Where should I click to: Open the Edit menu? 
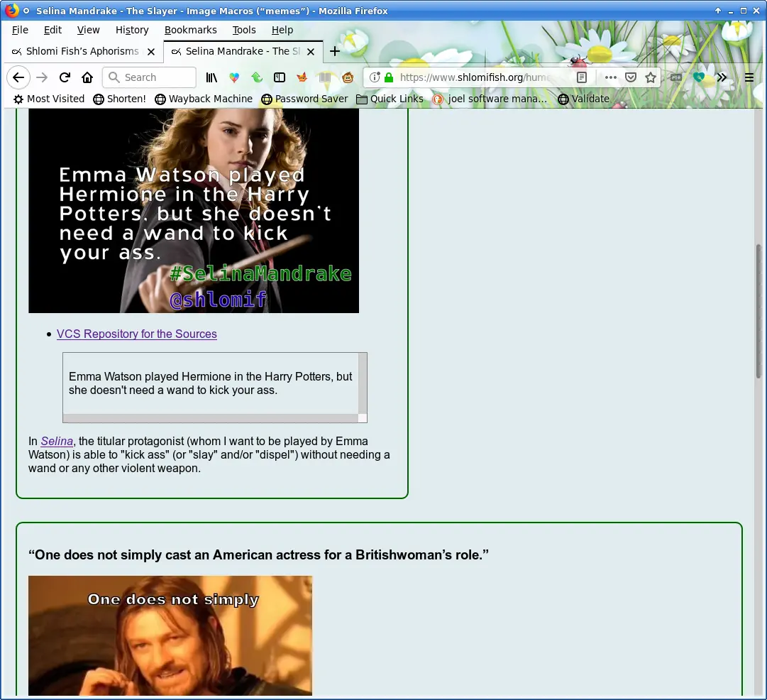(x=53, y=30)
